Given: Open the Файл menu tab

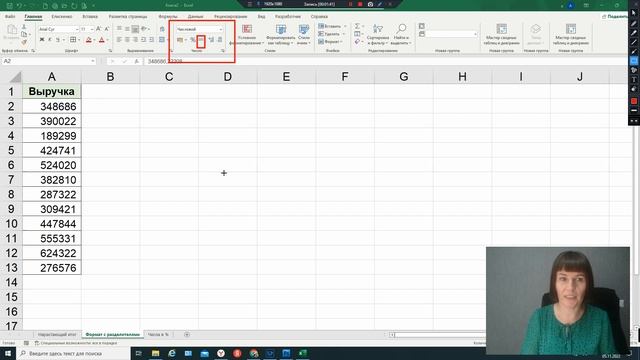Looking at the screenshot, I should pos(10,16).
